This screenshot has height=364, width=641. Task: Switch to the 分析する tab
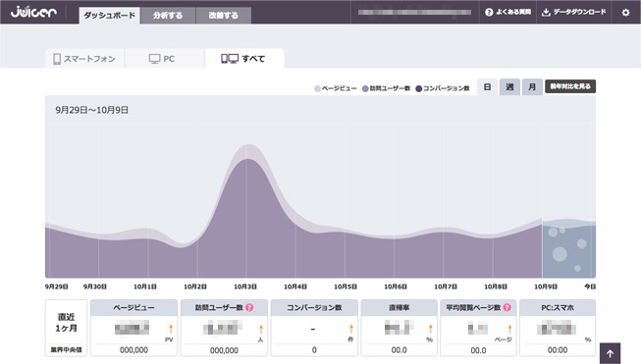168,16
